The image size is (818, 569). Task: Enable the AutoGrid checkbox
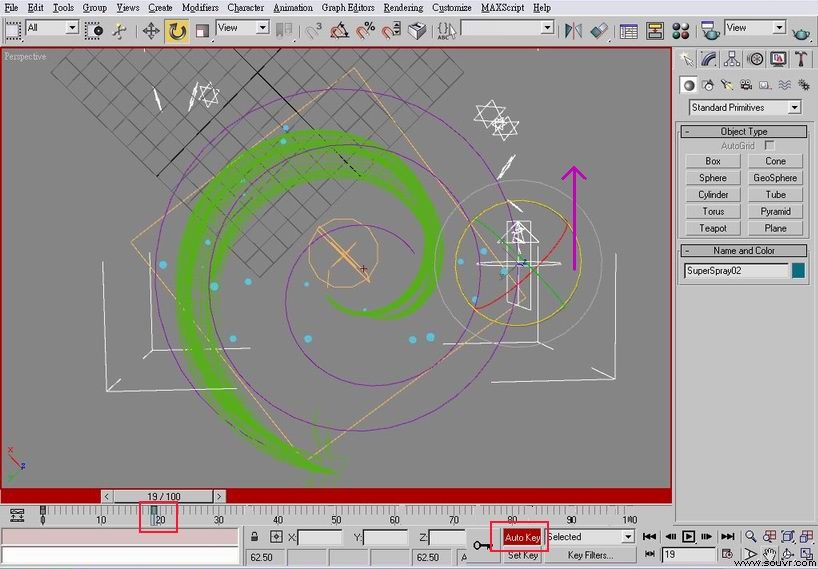click(769, 146)
